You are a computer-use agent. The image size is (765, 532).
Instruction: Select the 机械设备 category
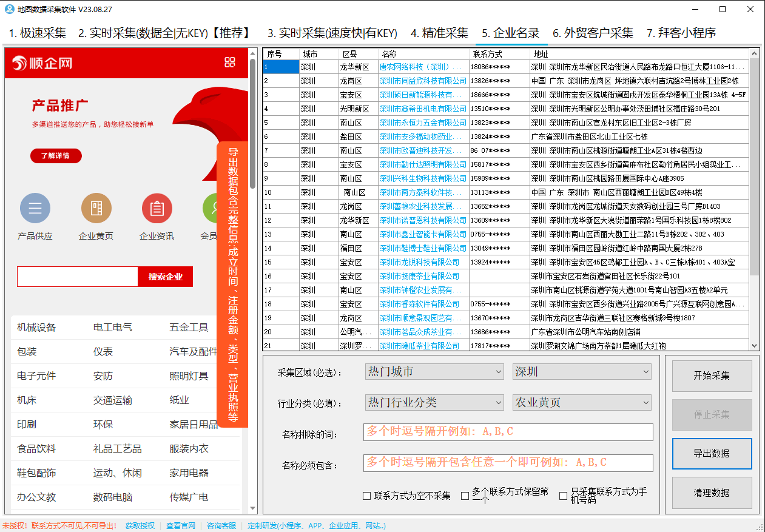click(36, 328)
